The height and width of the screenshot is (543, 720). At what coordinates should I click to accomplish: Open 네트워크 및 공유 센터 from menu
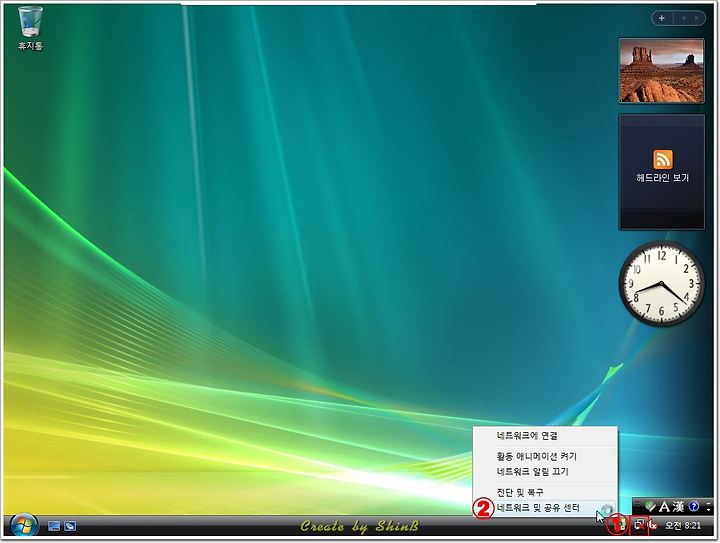[x=545, y=508]
